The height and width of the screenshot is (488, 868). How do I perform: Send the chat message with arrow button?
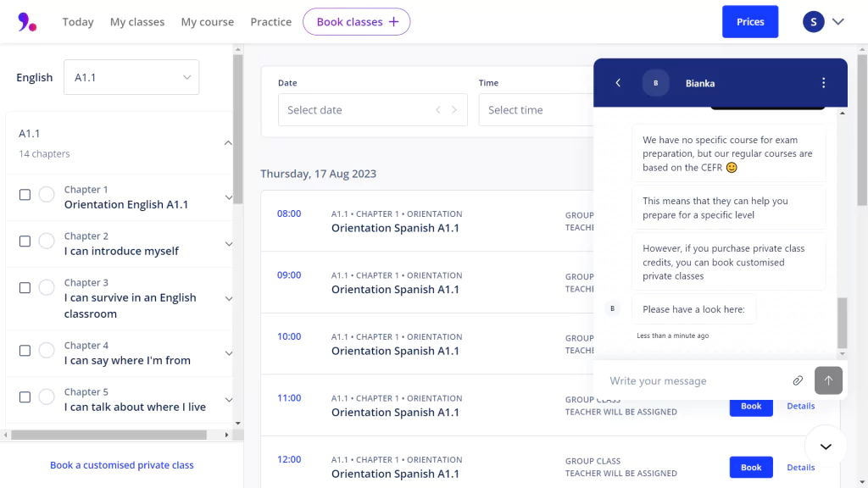click(828, 380)
